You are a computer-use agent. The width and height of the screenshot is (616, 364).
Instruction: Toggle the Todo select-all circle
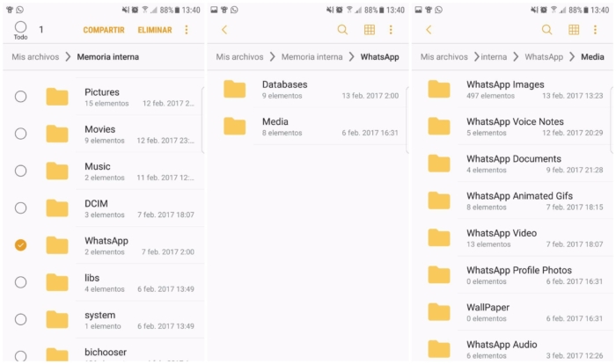point(20,27)
